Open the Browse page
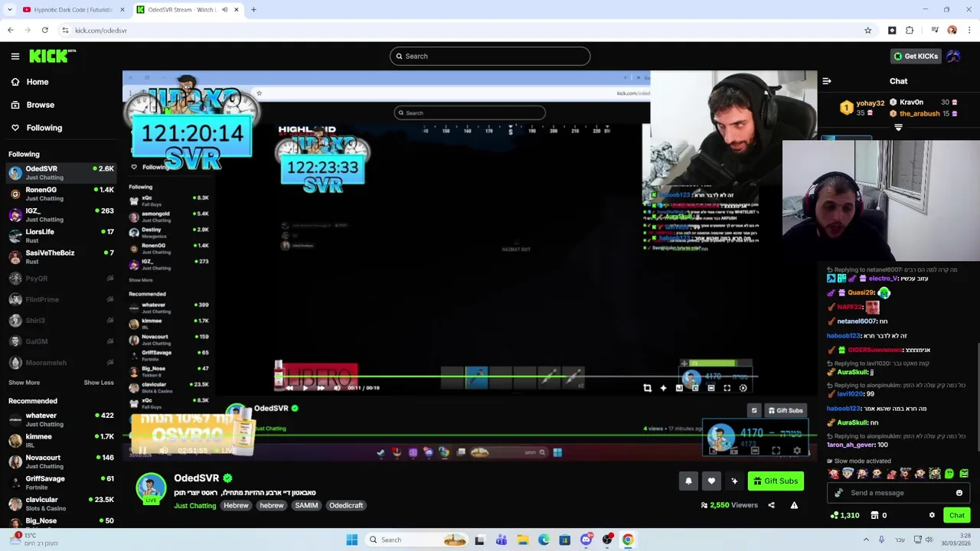This screenshot has height=551, width=980. click(x=33, y=105)
